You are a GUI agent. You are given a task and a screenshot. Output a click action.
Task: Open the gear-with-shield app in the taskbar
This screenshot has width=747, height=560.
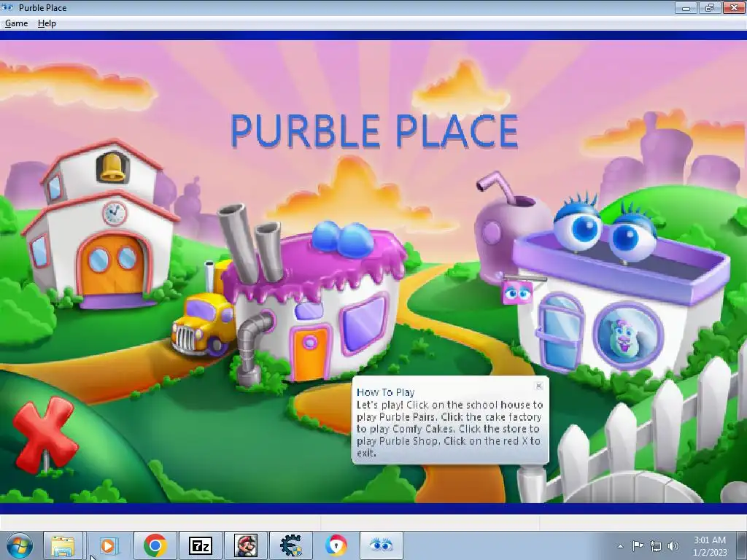pos(290,545)
